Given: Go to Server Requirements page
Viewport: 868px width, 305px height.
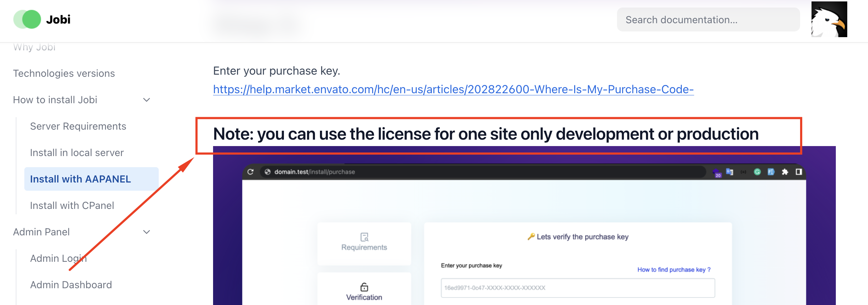Looking at the screenshot, I should click(x=78, y=126).
